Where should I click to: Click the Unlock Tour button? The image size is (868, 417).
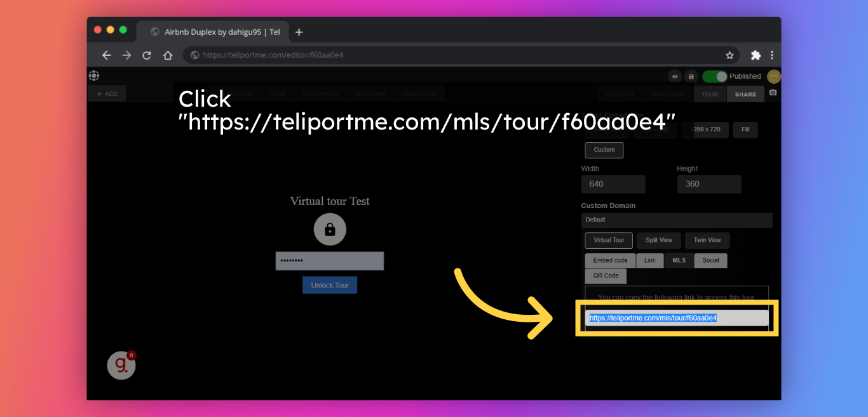[x=330, y=285]
